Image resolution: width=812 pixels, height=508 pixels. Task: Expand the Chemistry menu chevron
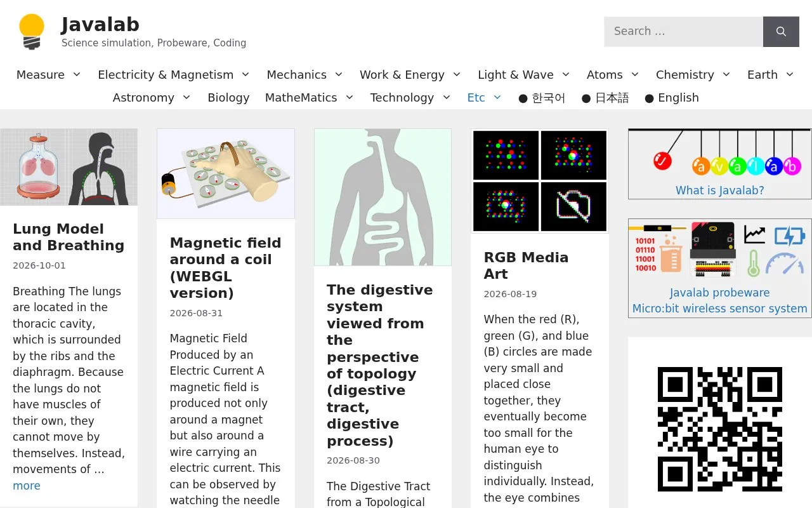(726, 74)
